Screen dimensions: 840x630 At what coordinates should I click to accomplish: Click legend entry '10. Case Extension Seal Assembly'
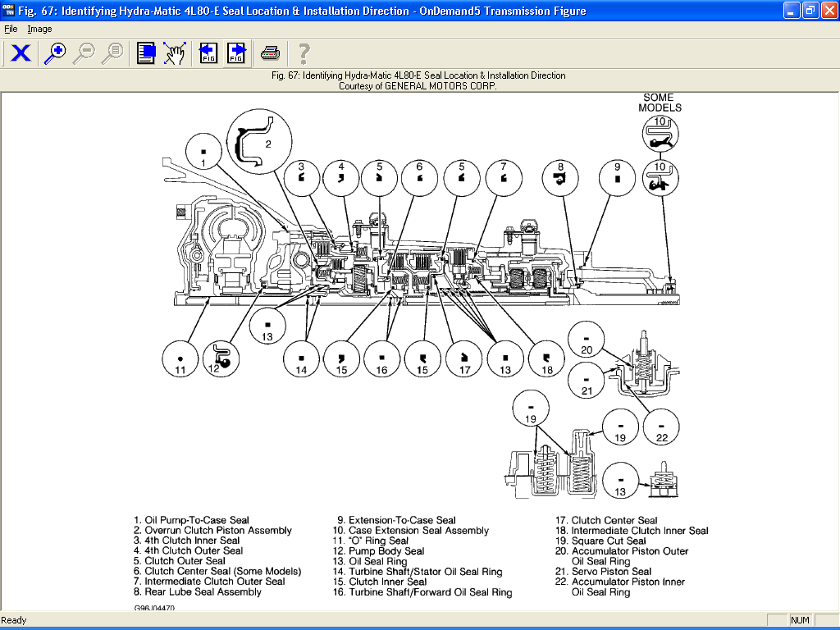[411, 531]
